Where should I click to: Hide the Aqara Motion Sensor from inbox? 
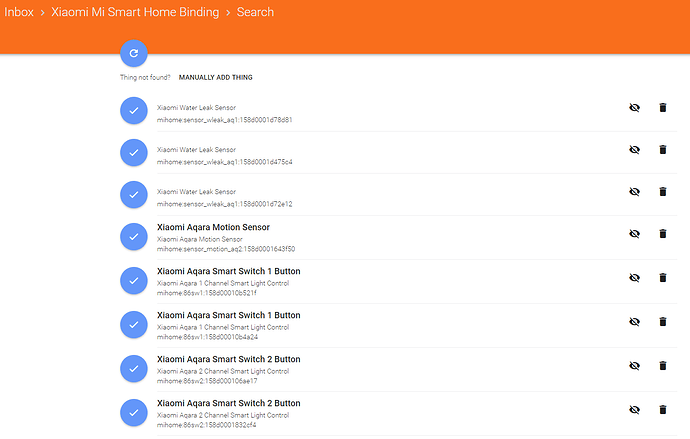click(x=634, y=234)
